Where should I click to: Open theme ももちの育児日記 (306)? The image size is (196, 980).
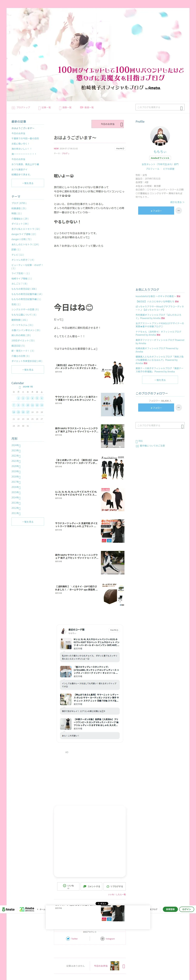point(24,289)
